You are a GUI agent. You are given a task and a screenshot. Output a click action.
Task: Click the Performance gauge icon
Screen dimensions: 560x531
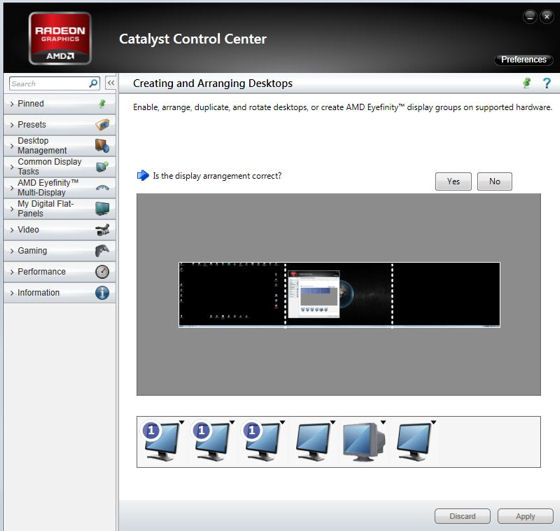(102, 272)
